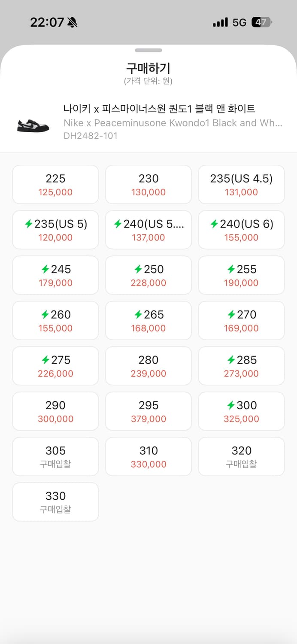Select size 280 priced 239,000

148,366
